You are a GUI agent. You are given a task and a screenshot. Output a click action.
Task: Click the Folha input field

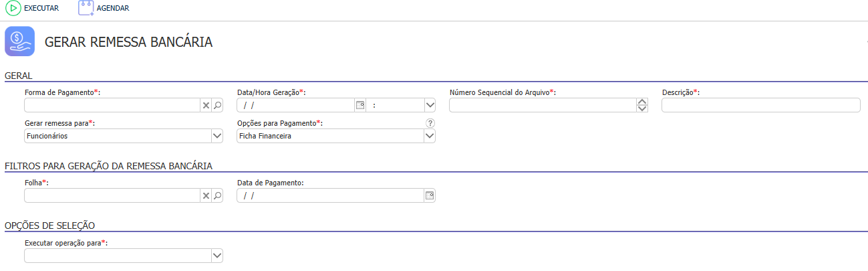tap(112, 195)
